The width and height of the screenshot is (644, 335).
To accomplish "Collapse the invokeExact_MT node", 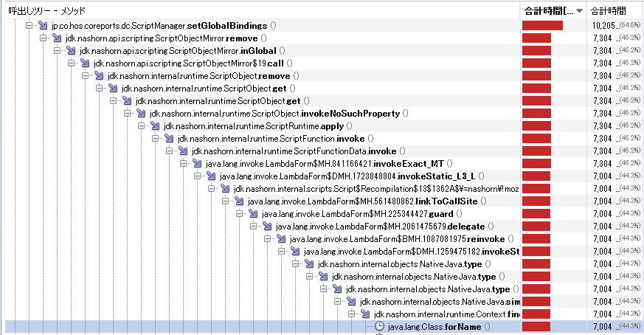I will click(183, 164).
